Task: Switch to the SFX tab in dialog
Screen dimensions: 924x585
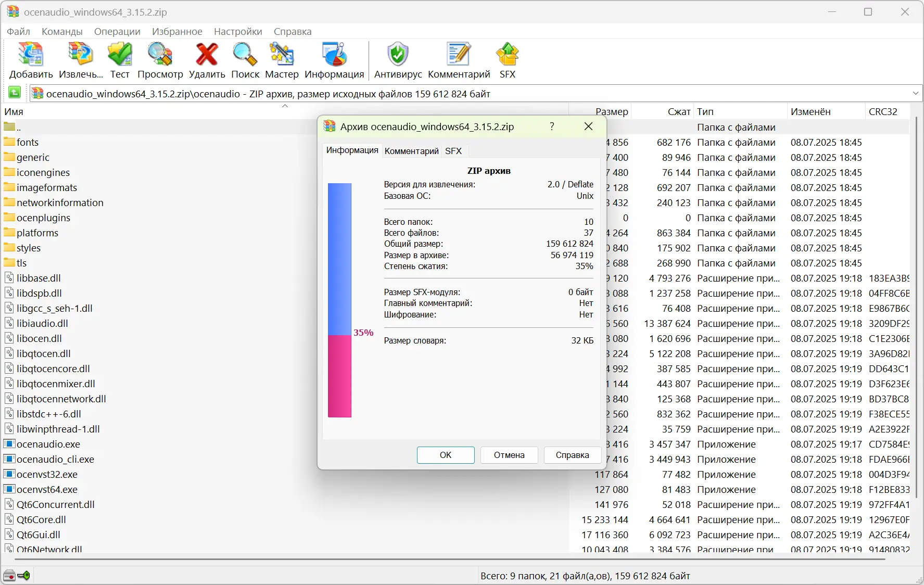Action: point(453,151)
